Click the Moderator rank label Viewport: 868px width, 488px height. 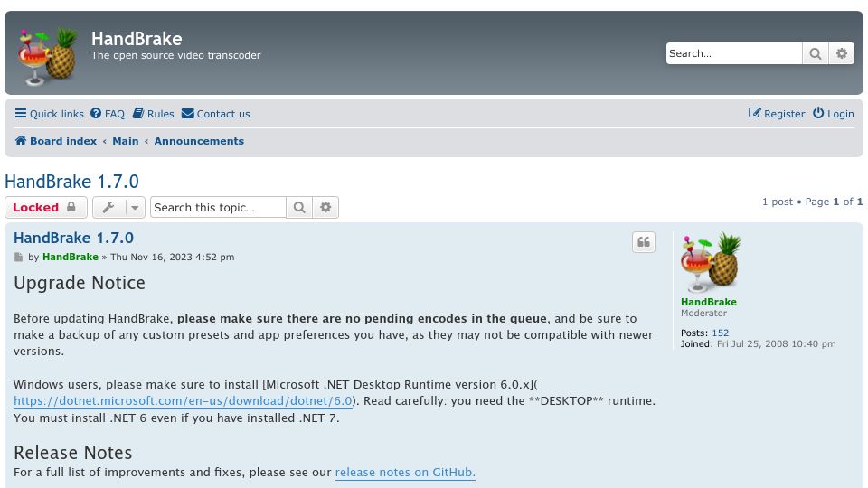[x=703, y=314]
